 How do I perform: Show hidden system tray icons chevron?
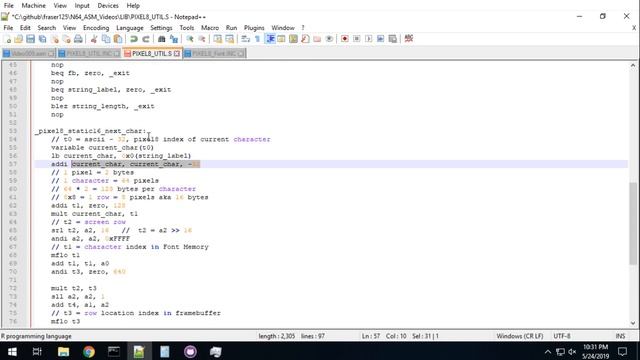[x=548, y=351]
